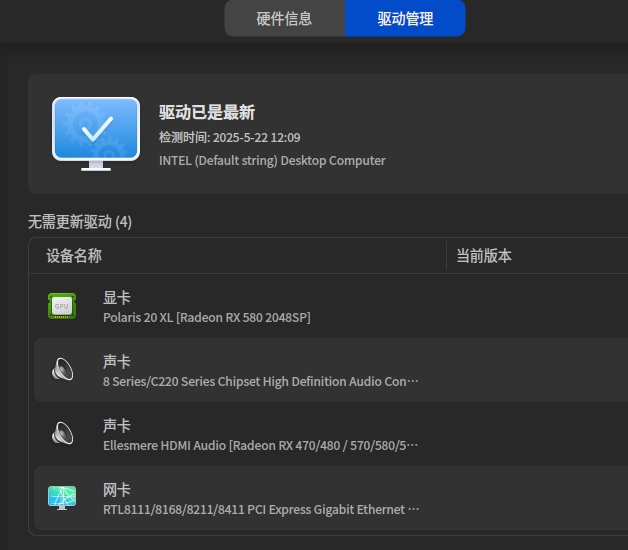Click the monitor checkmark status icon
This screenshot has width=628, height=550.
point(96,134)
